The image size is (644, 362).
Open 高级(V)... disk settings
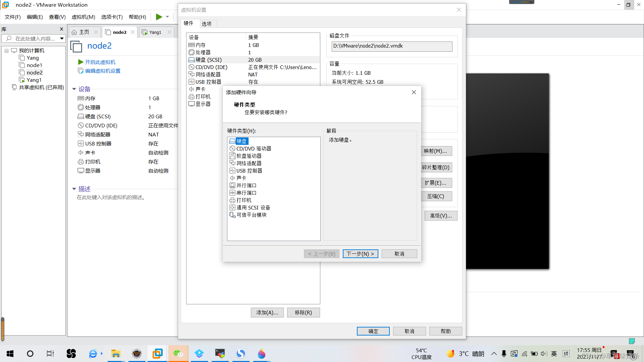click(441, 216)
